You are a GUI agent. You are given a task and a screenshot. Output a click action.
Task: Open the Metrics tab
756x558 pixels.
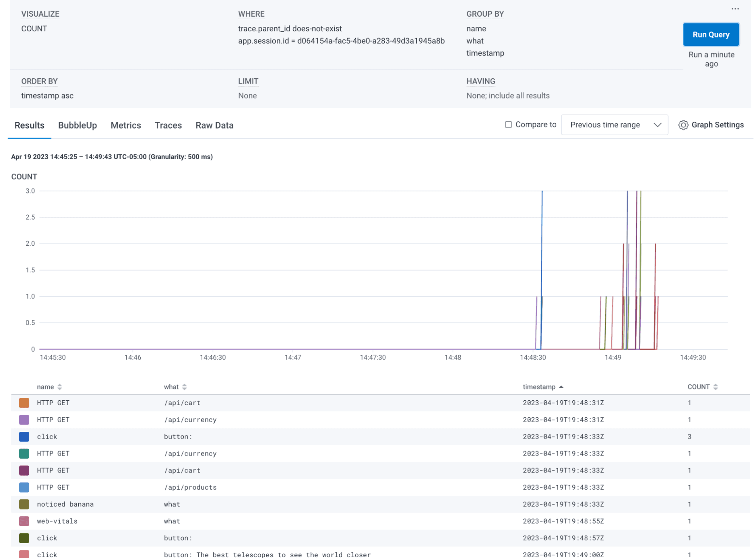point(126,125)
